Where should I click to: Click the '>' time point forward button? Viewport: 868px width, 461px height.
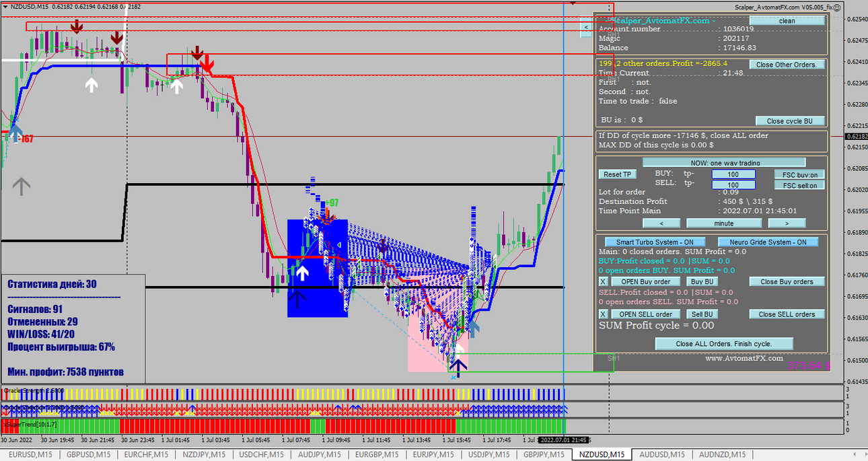tap(787, 223)
